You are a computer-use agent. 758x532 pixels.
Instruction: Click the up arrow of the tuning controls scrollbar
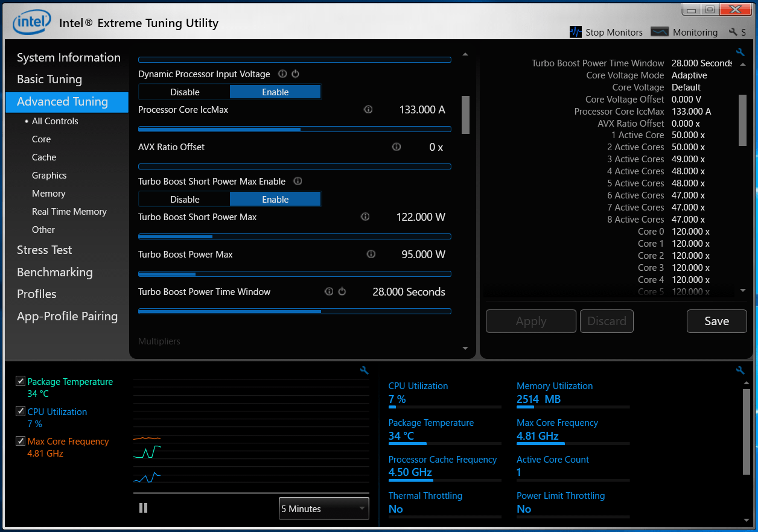[x=465, y=54]
